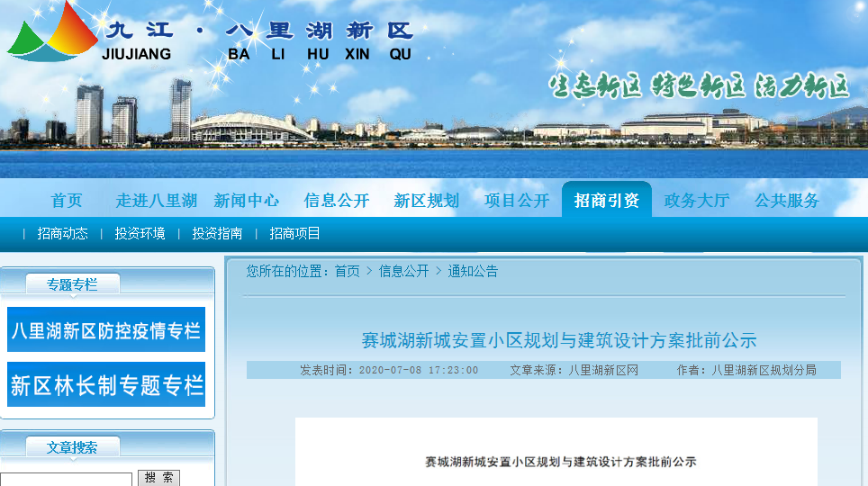The image size is (868, 486).
Task: Click author 八里湖新区规划分局
Action: pos(764,370)
